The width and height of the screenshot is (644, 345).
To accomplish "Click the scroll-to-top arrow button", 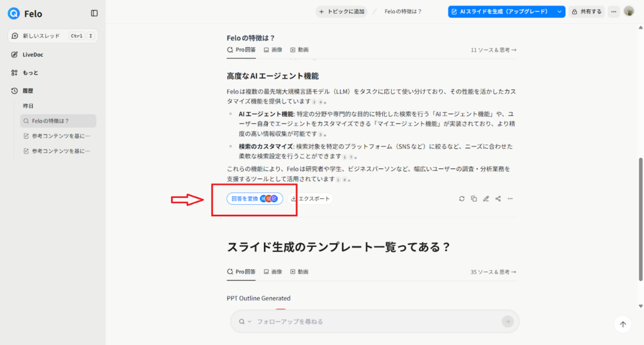I will 623,324.
